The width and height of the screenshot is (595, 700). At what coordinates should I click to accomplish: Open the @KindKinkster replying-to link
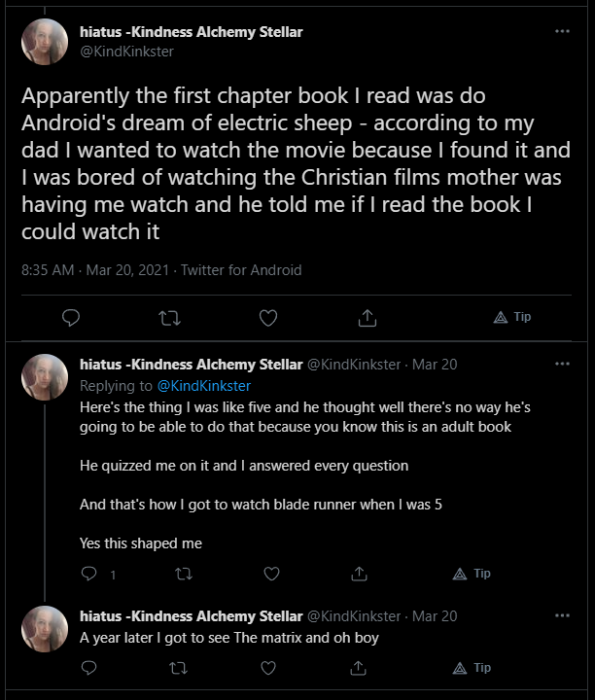tap(204, 386)
